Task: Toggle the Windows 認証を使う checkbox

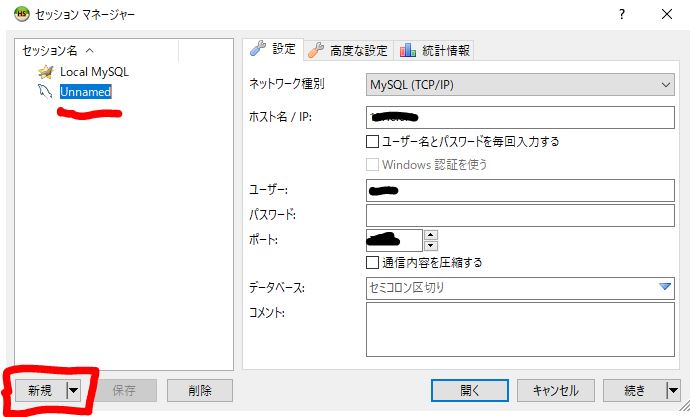Action: click(372, 165)
